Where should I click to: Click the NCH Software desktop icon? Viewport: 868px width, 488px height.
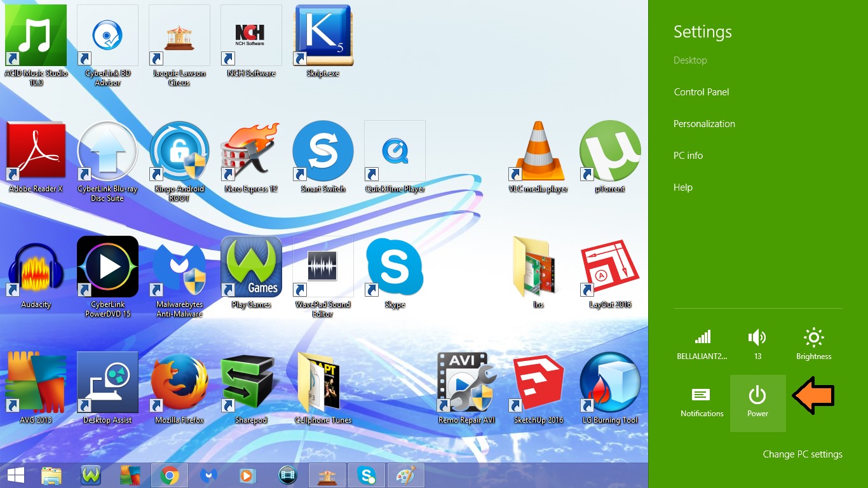coord(251,41)
